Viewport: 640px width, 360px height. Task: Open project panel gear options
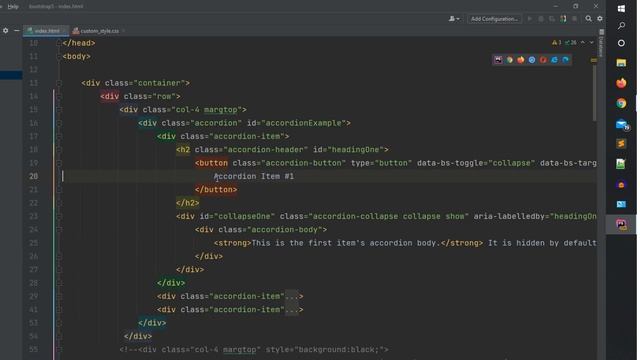click(5, 31)
